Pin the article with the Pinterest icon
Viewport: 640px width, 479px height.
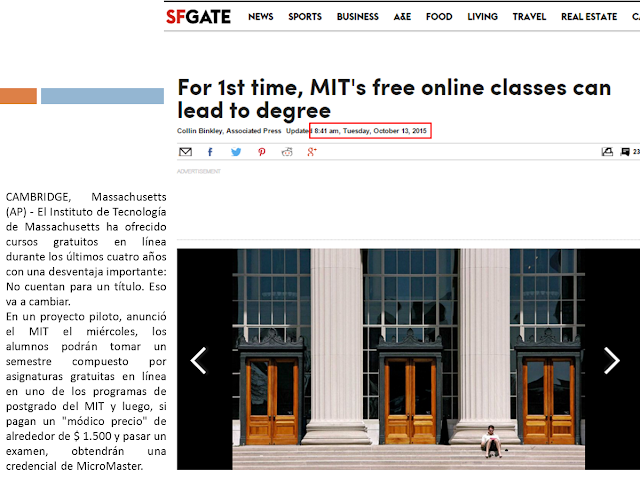pyautogui.click(x=262, y=152)
